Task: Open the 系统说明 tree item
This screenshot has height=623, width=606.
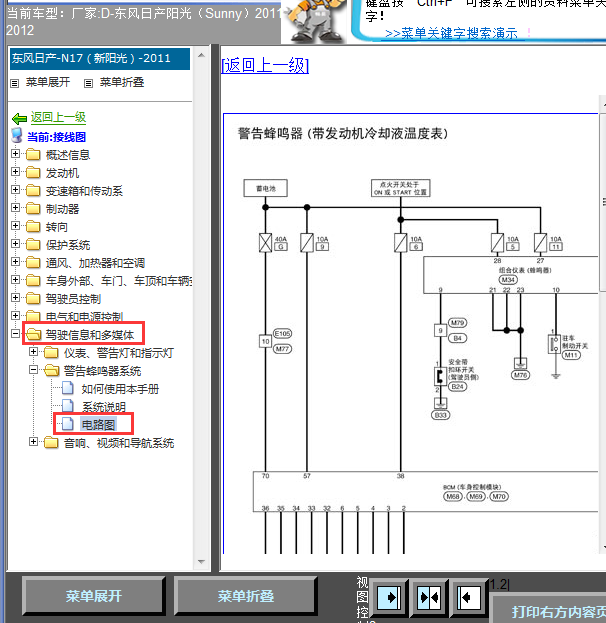Action: tap(104, 406)
